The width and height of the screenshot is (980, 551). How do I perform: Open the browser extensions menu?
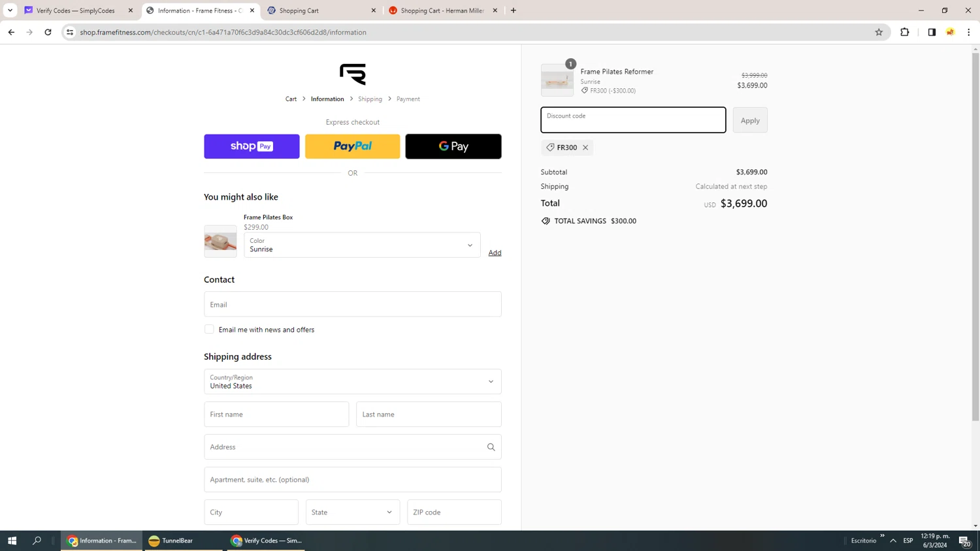[905, 32]
